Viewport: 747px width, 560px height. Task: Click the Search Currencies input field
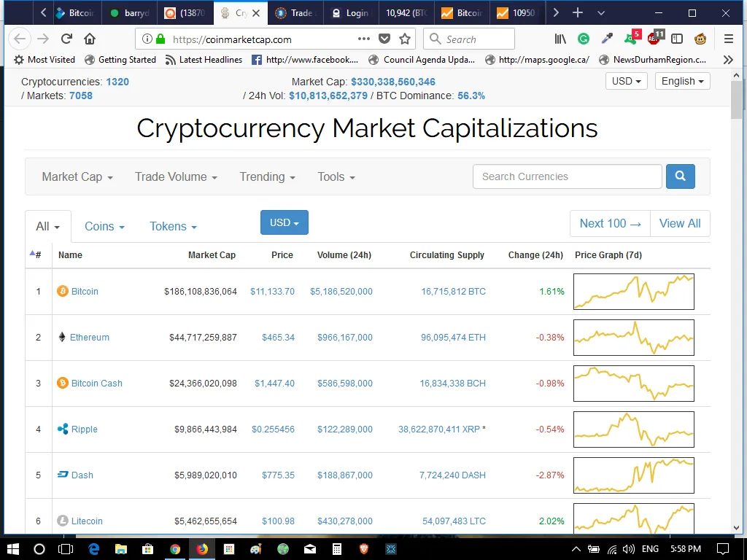(567, 176)
